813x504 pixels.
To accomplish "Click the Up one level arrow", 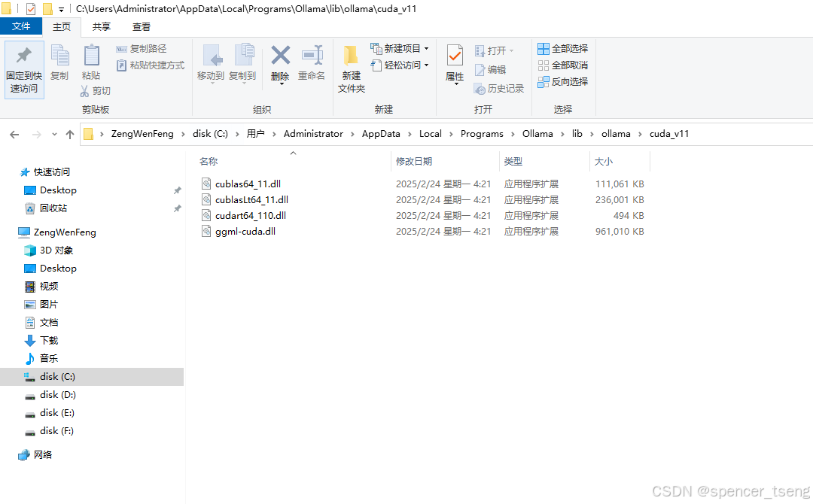I will tap(70, 135).
